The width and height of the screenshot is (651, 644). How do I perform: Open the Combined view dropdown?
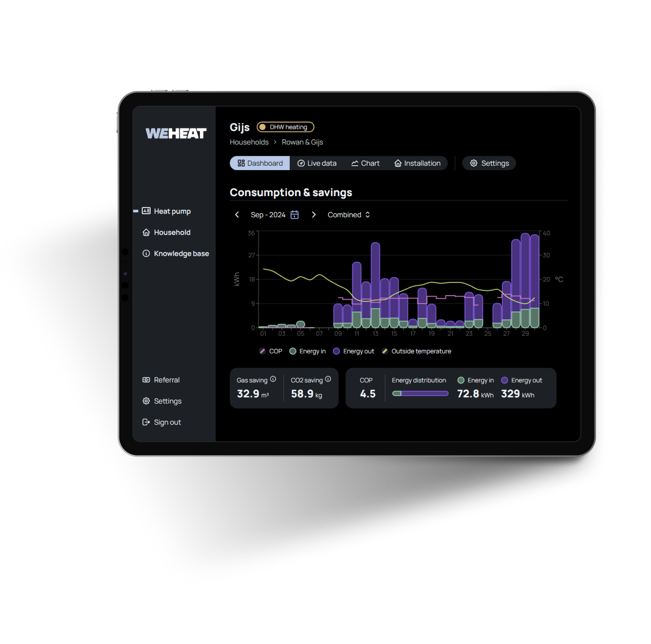[x=349, y=215]
